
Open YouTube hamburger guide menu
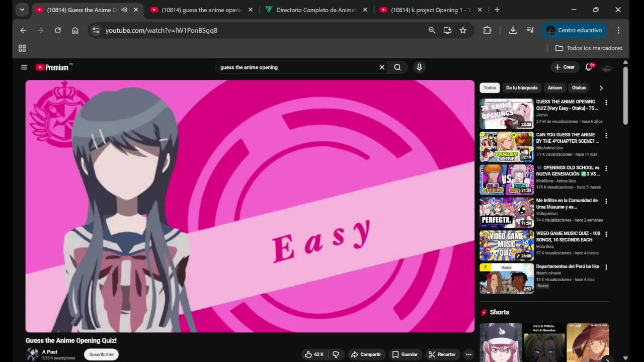click(24, 67)
